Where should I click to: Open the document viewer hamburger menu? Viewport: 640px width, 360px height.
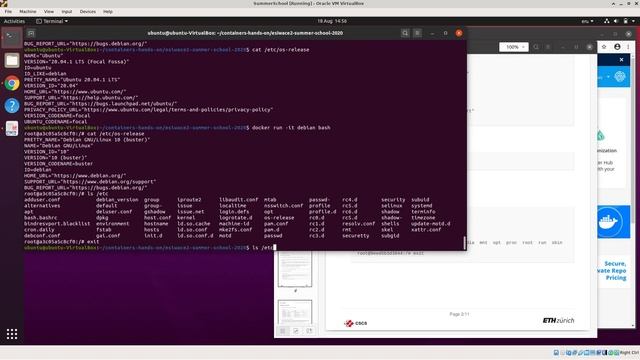(x=549, y=47)
